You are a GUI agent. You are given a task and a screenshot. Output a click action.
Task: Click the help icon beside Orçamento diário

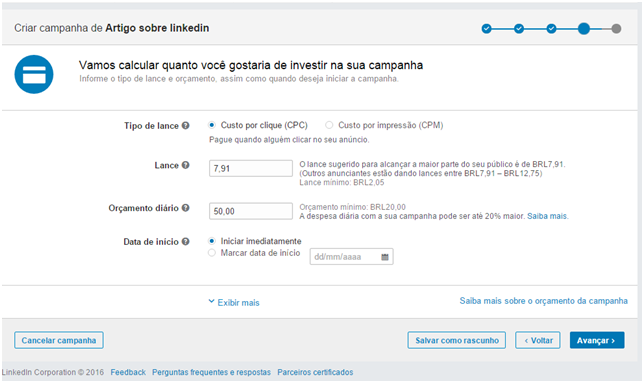186,208
